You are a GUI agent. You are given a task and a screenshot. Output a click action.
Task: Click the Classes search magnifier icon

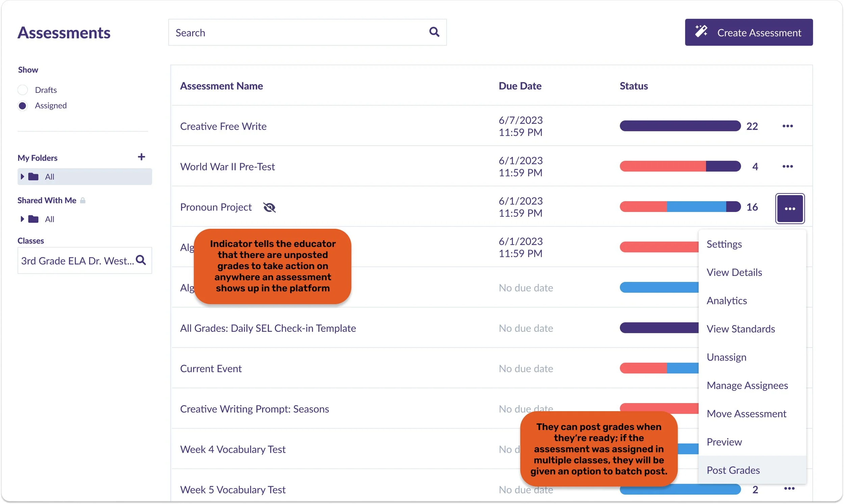click(140, 260)
